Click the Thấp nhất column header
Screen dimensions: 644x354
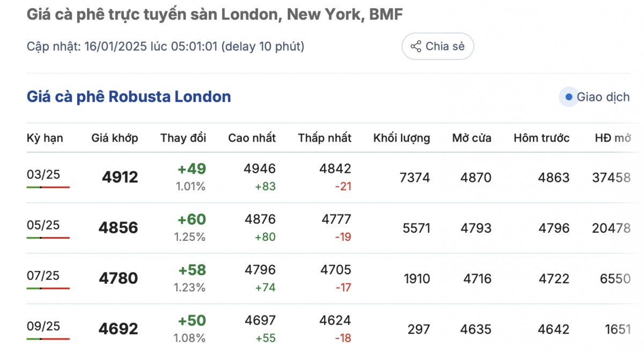(325, 138)
